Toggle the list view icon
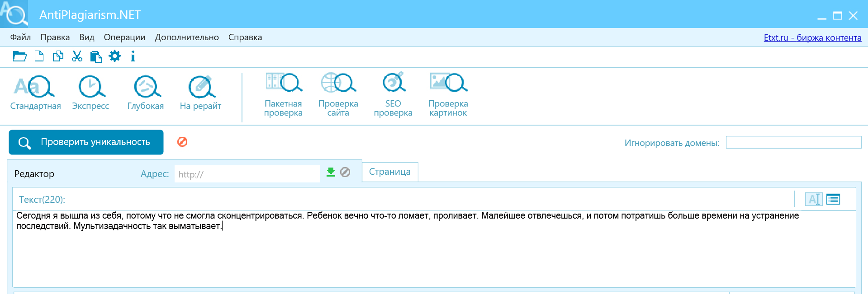868x294 pixels. click(x=833, y=199)
